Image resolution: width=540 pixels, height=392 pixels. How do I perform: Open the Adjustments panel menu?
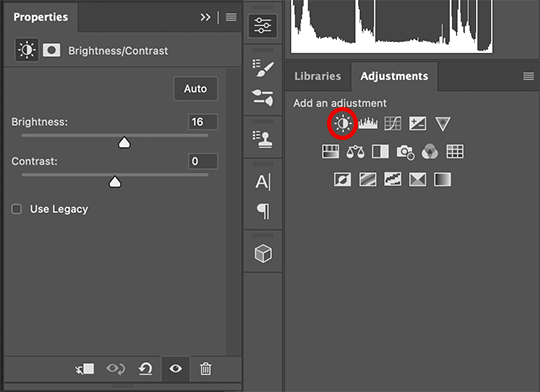(529, 76)
